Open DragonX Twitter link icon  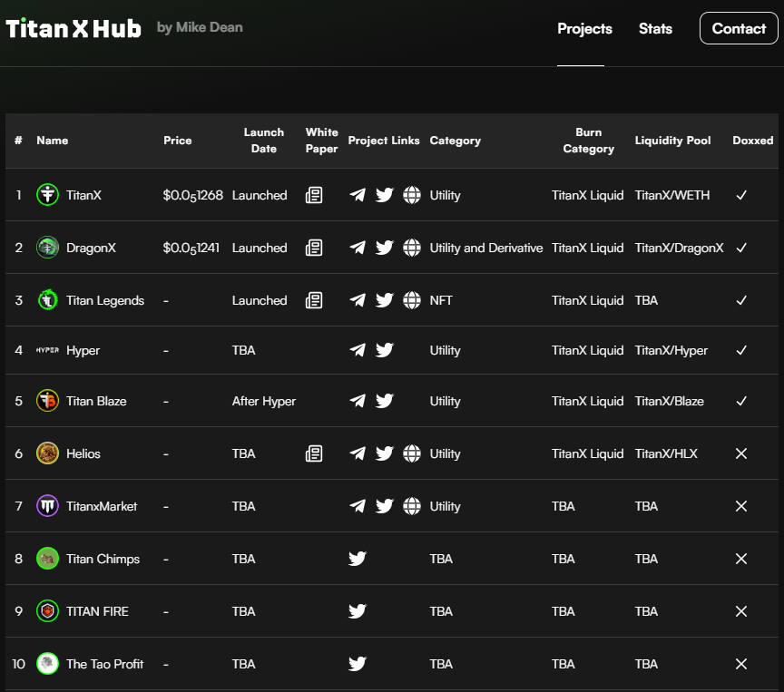click(x=385, y=248)
